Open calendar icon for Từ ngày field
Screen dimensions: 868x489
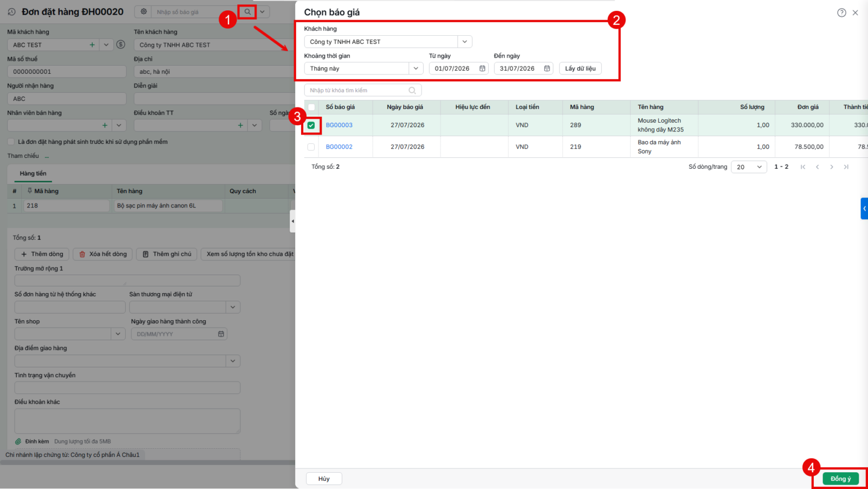482,68
